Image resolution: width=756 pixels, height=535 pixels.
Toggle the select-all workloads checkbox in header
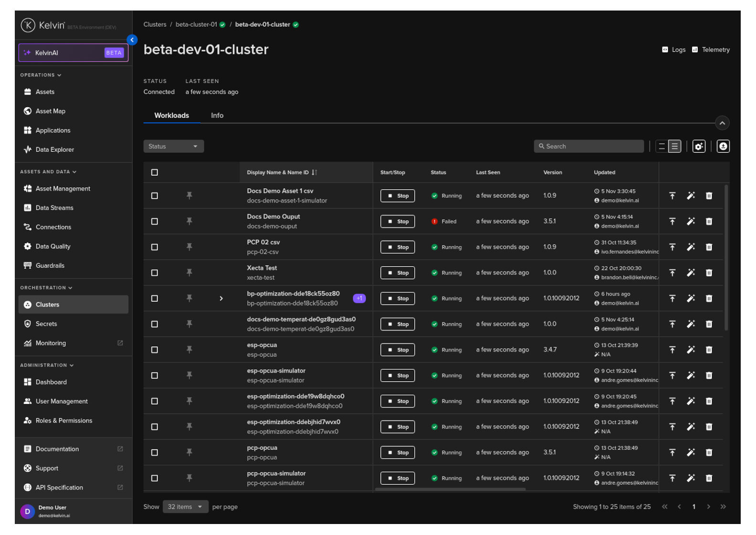coord(155,172)
